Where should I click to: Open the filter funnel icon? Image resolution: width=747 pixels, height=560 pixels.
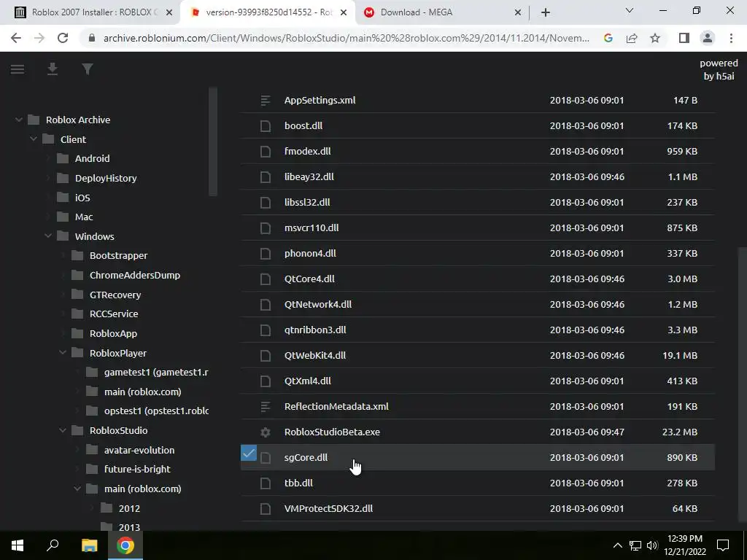tap(88, 69)
